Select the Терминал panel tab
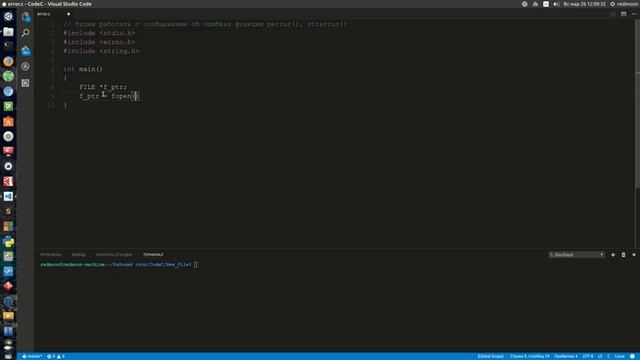This screenshot has height=360, width=640. click(153, 255)
